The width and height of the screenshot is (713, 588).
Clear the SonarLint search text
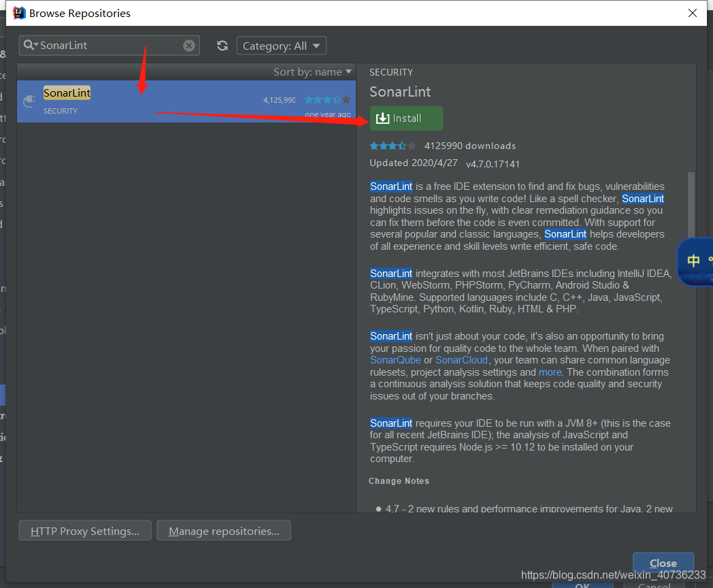pos(188,46)
